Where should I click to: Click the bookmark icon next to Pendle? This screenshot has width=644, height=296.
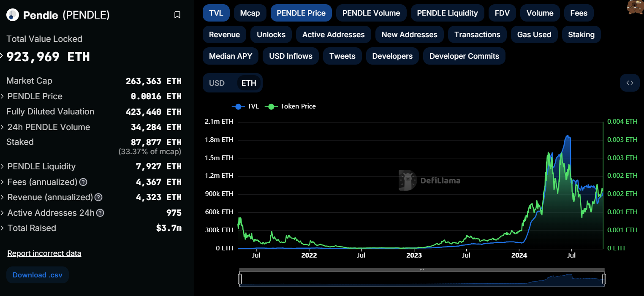pyautogui.click(x=177, y=15)
